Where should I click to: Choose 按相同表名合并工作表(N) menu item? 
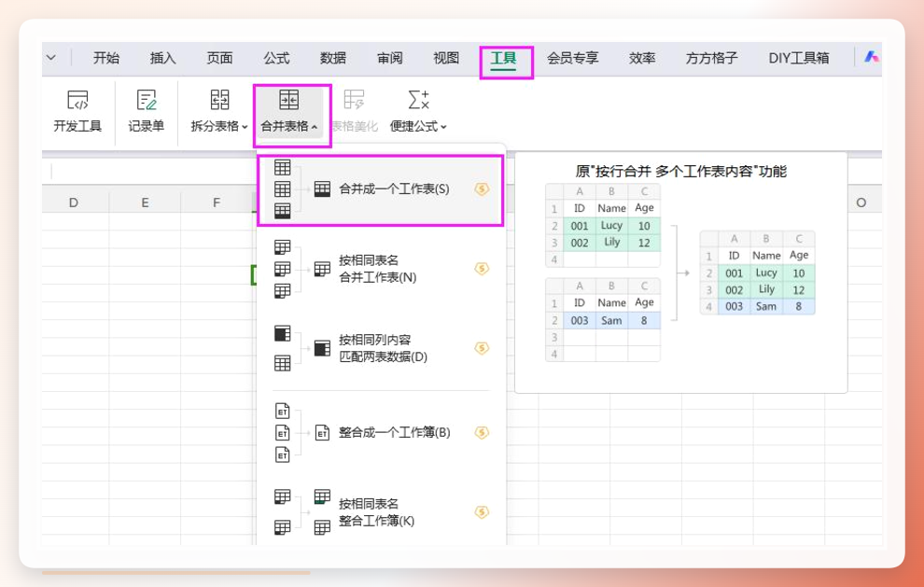coord(381,269)
